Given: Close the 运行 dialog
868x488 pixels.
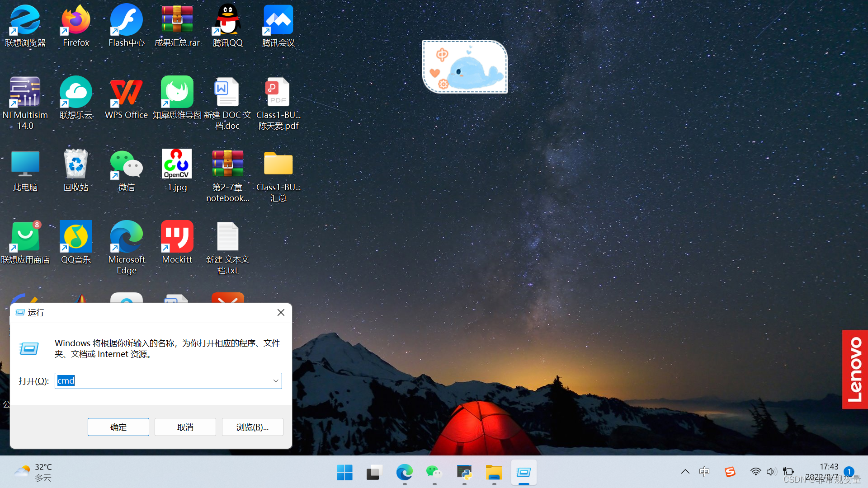Looking at the screenshot, I should point(281,313).
